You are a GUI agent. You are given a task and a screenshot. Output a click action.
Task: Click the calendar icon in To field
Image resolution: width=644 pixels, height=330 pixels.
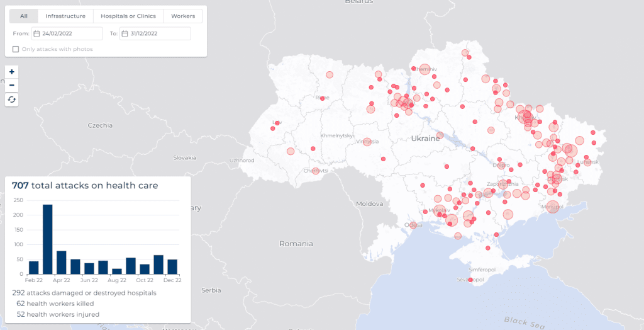[125, 33]
